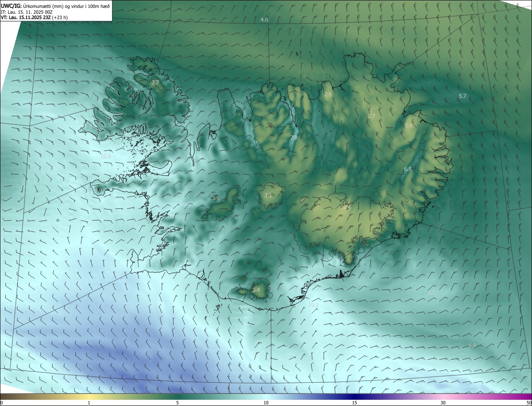The width and height of the screenshot is (532, 406).
Task: Pick the pink segment of the color scale bar
Action: click(443, 396)
